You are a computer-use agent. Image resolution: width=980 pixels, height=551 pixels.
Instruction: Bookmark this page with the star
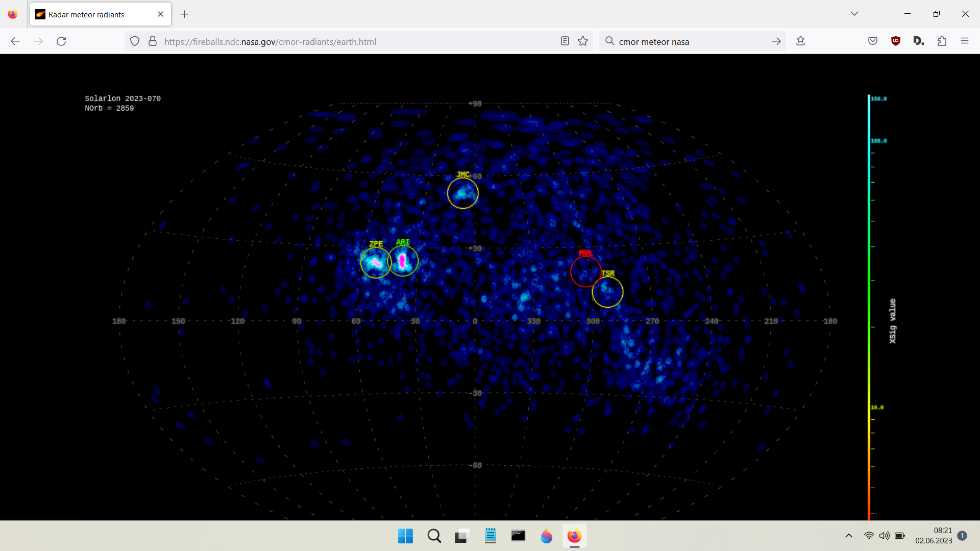(x=583, y=41)
